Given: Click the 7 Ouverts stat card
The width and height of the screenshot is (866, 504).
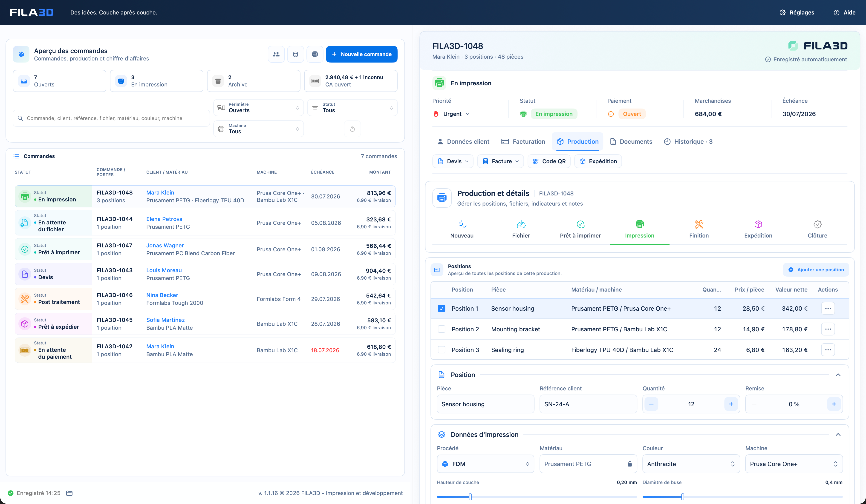Looking at the screenshot, I should tap(59, 81).
